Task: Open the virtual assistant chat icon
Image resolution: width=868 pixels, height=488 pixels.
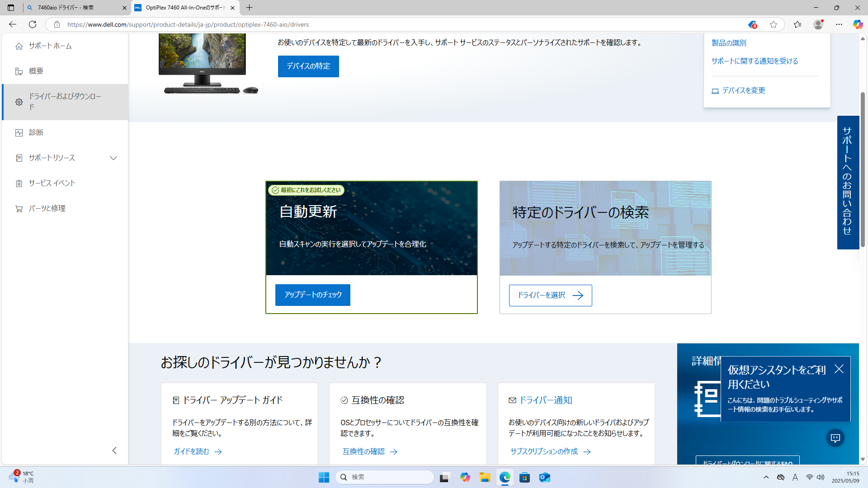Action: tap(835, 438)
